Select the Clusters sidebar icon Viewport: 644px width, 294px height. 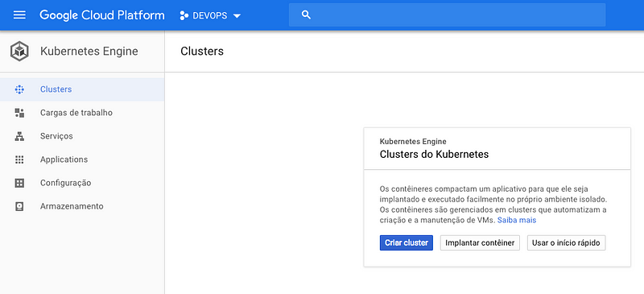click(19, 89)
